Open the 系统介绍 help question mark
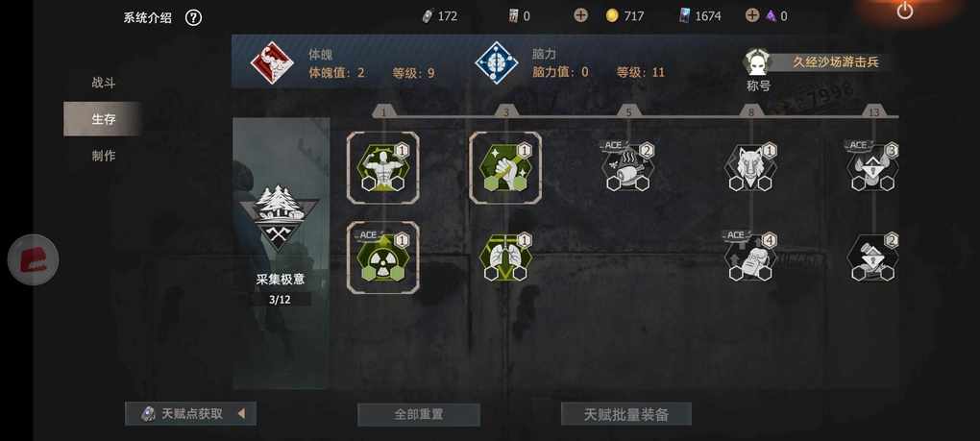 (194, 17)
